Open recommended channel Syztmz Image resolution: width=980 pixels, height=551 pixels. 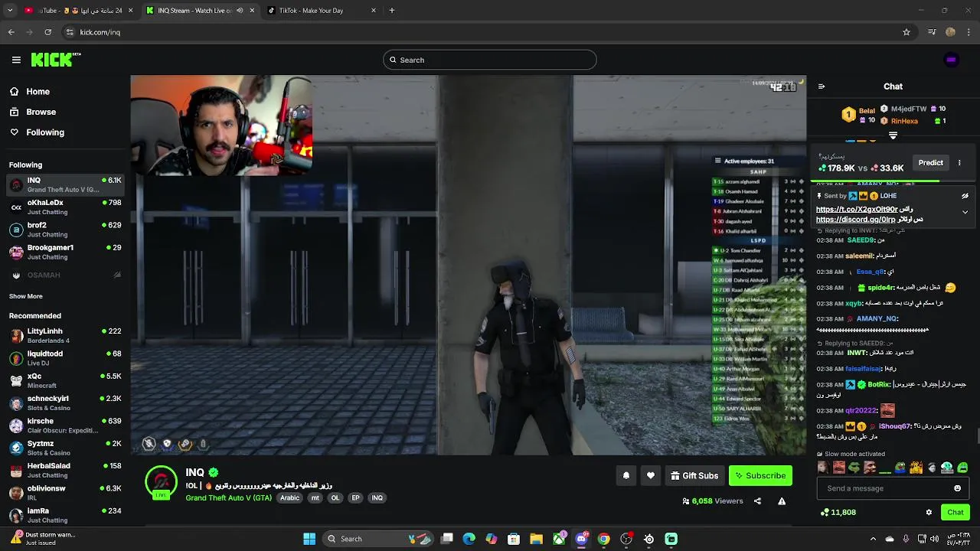pos(65,448)
